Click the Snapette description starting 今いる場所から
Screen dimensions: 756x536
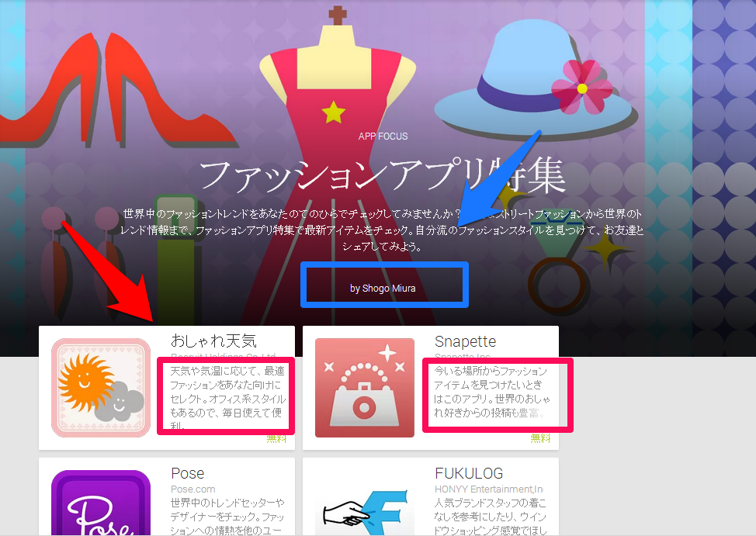(x=492, y=392)
